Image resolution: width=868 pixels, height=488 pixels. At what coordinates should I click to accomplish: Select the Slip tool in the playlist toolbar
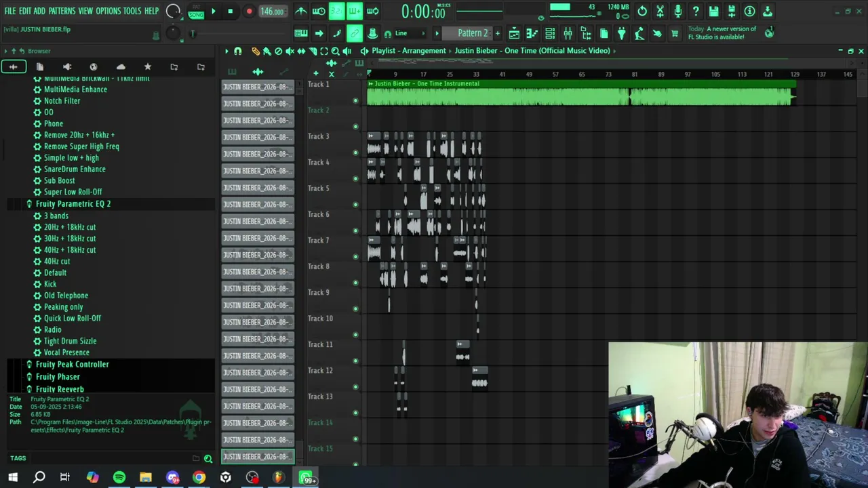coord(302,51)
